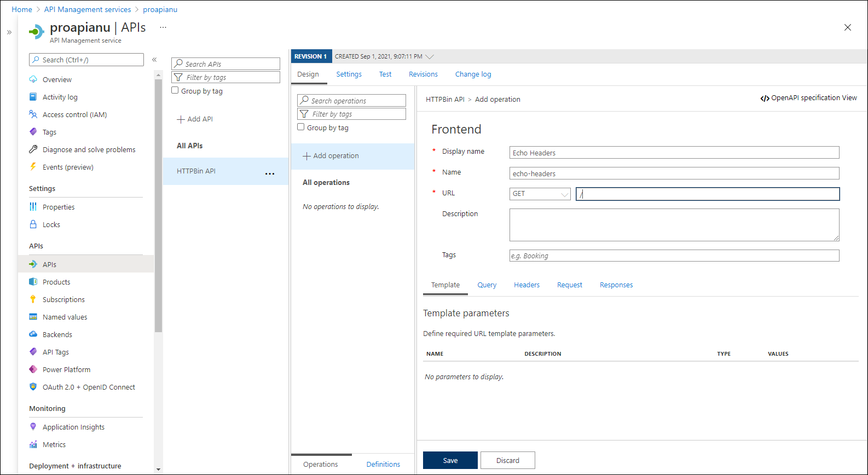Discard the operation changes

click(508, 460)
